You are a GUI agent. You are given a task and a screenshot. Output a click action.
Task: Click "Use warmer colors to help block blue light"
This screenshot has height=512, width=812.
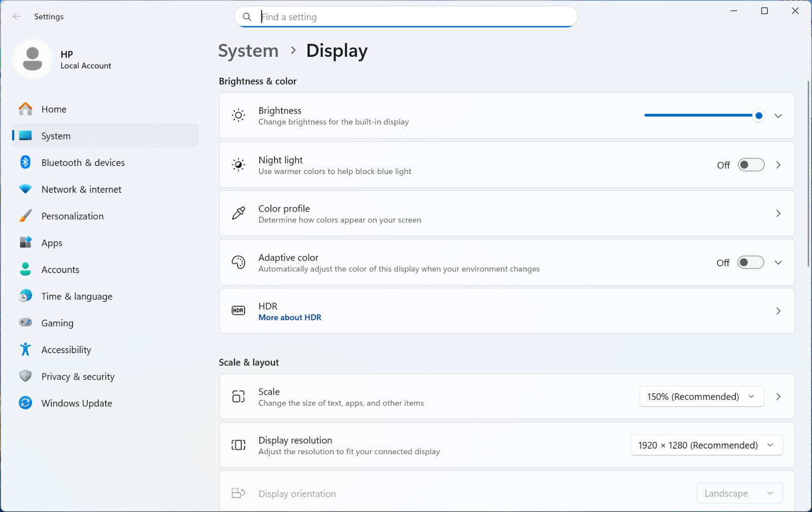[x=335, y=172]
